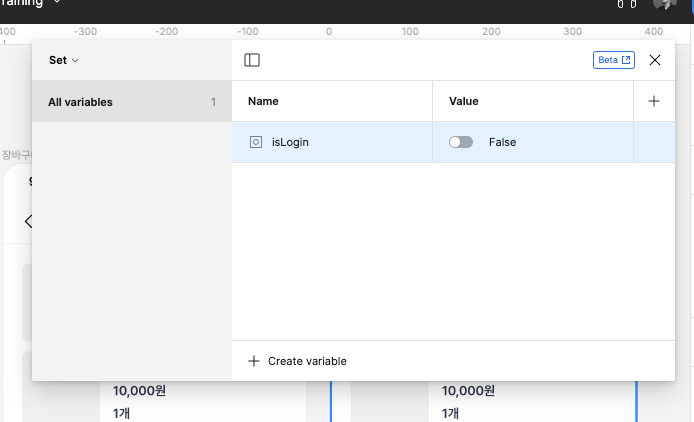Click the external-link icon inside the Beta badge
This screenshot has width=694, height=422.
626,60
